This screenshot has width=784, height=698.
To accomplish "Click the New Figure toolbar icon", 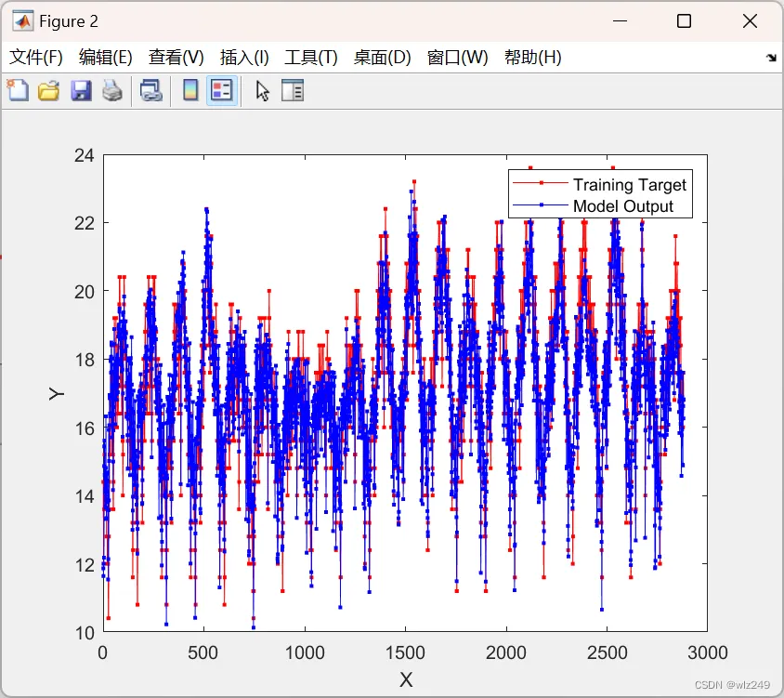I will click(x=18, y=90).
